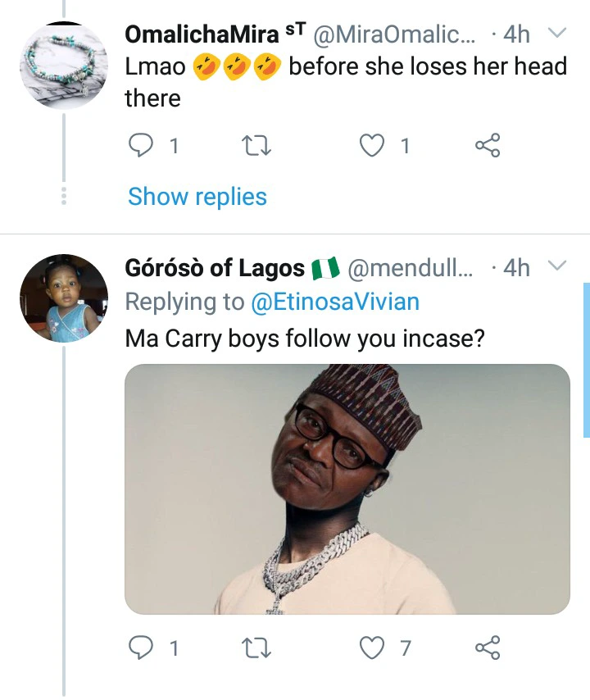
Task: Open Górósò of Lagos display name
Action: pos(216,268)
